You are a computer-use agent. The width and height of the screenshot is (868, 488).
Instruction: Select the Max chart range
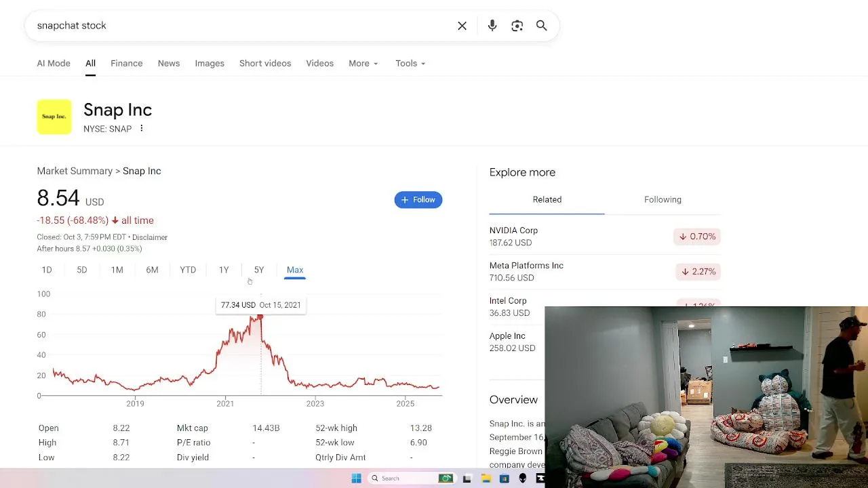(295, 270)
